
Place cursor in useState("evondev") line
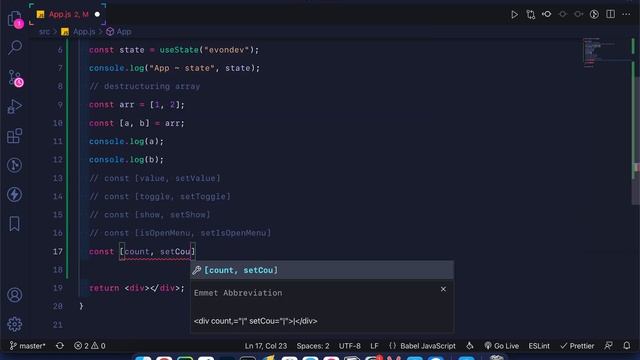(174, 50)
